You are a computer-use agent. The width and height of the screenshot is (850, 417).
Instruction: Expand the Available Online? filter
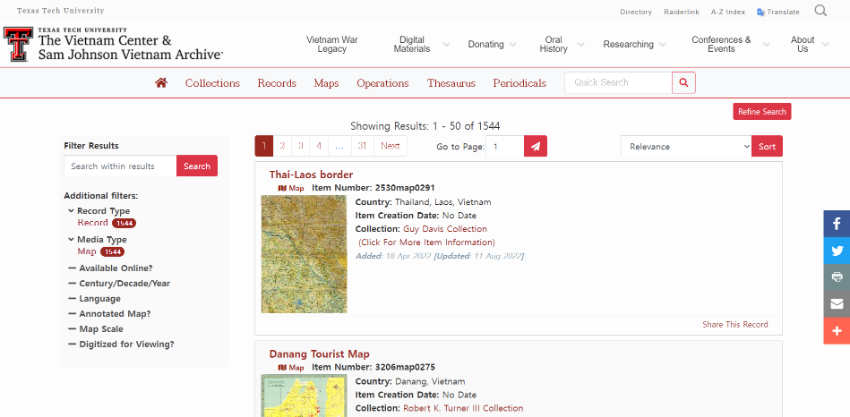(x=114, y=268)
